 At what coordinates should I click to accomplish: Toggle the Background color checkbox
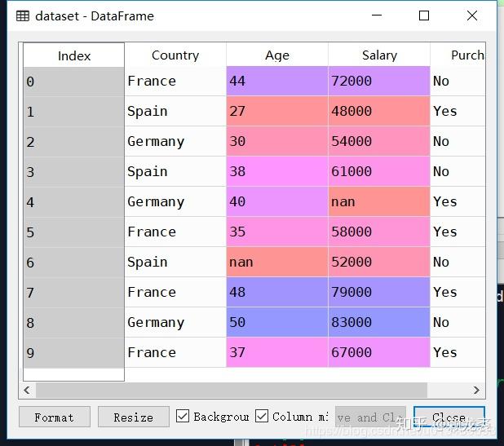[183, 416]
